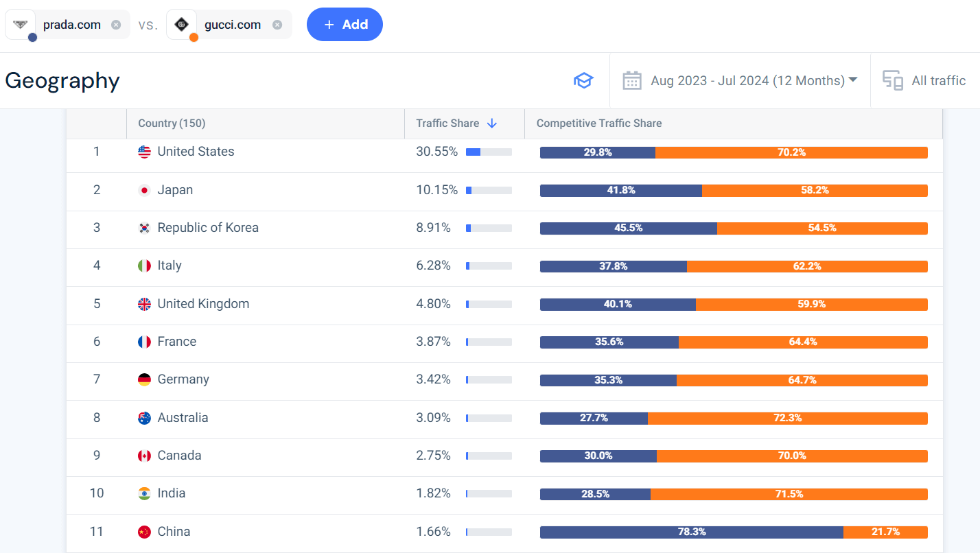The image size is (980, 553).
Task: Click the Competitive Traffic Share column header
Action: [x=599, y=123]
